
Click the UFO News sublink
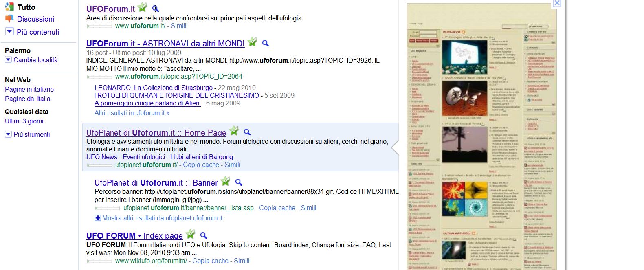[102, 157]
